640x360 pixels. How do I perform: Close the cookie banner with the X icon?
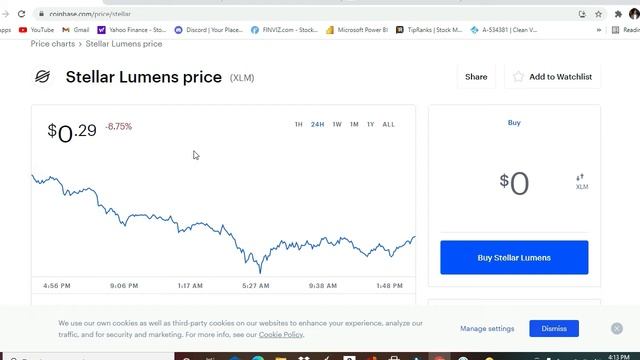[617, 329]
